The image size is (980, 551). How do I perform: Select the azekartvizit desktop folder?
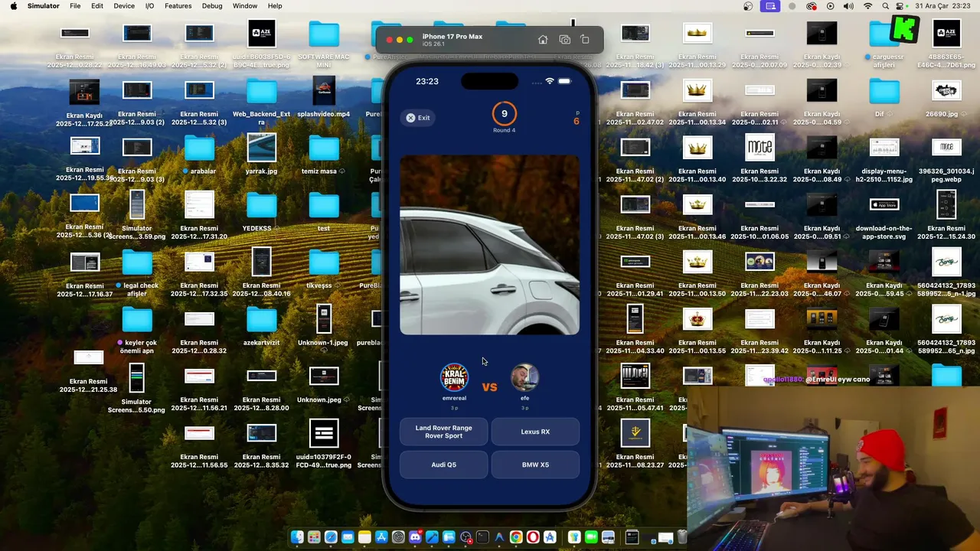pyautogui.click(x=261, y=320)
